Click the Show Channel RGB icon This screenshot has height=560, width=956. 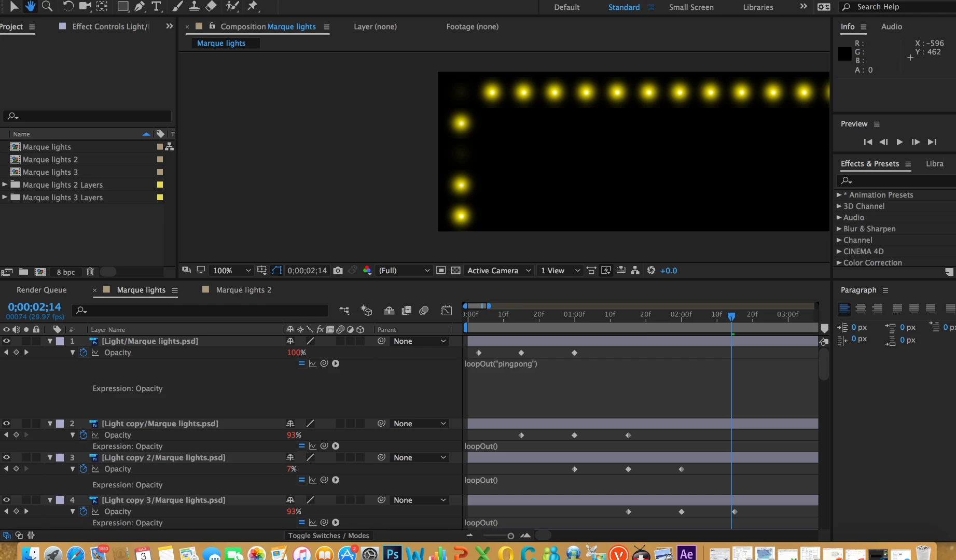click(x=367, y=270)
